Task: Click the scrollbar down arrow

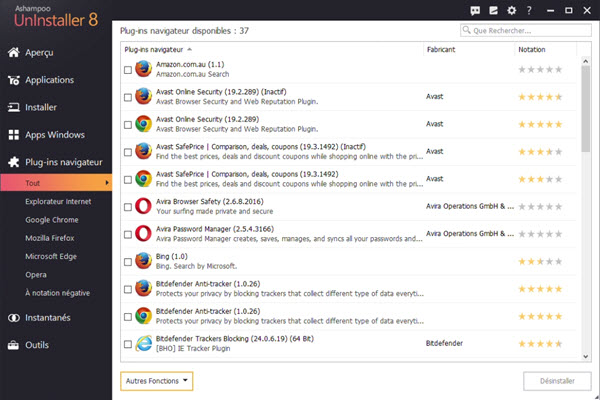Action: pos(586,356)
